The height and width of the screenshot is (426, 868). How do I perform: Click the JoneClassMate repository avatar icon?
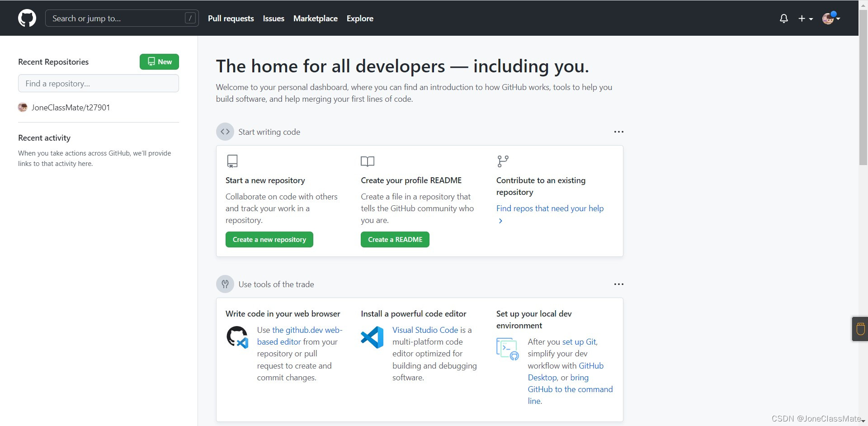(23, 107)
